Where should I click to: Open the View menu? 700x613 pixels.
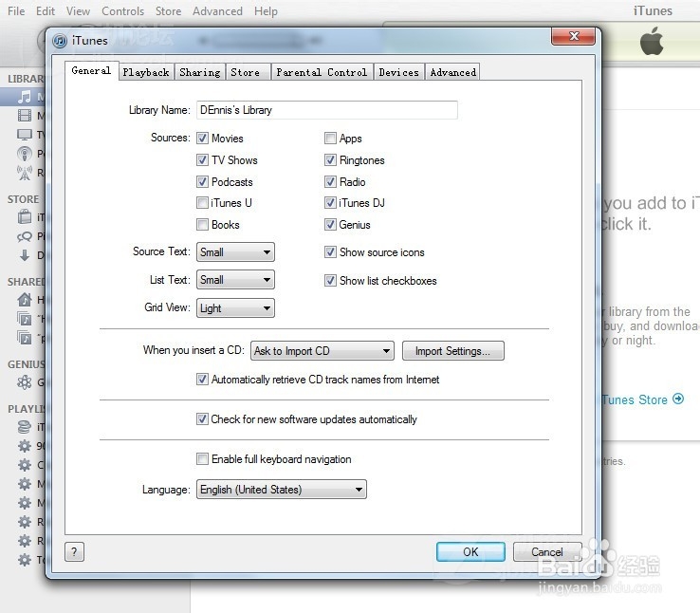78,11
